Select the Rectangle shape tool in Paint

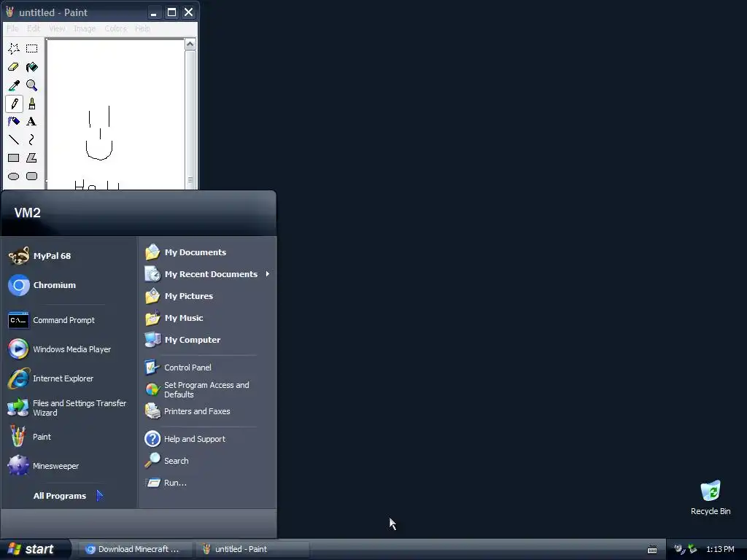[14, 157]
